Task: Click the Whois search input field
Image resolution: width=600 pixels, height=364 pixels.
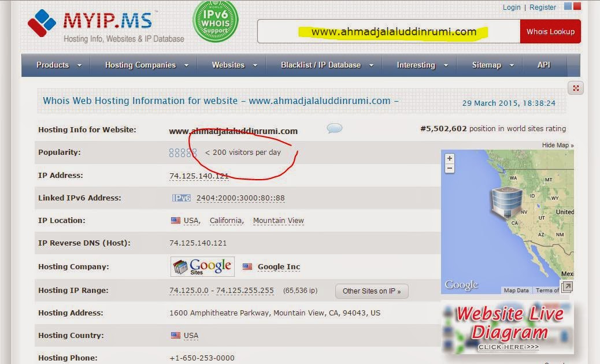Action: click(x=389, y=31)
